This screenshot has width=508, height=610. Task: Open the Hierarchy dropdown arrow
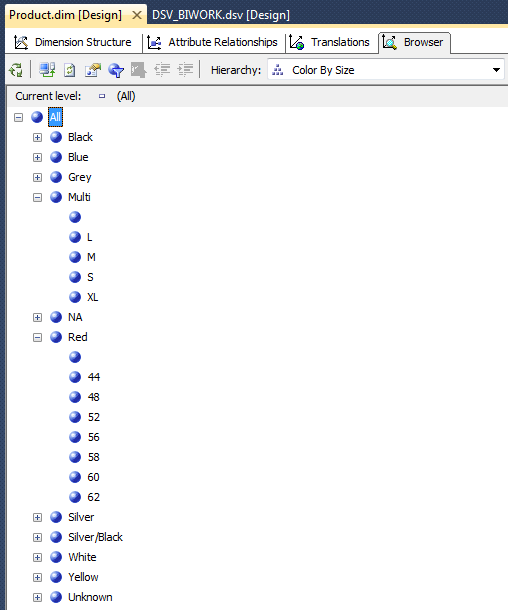click(496, 70)
